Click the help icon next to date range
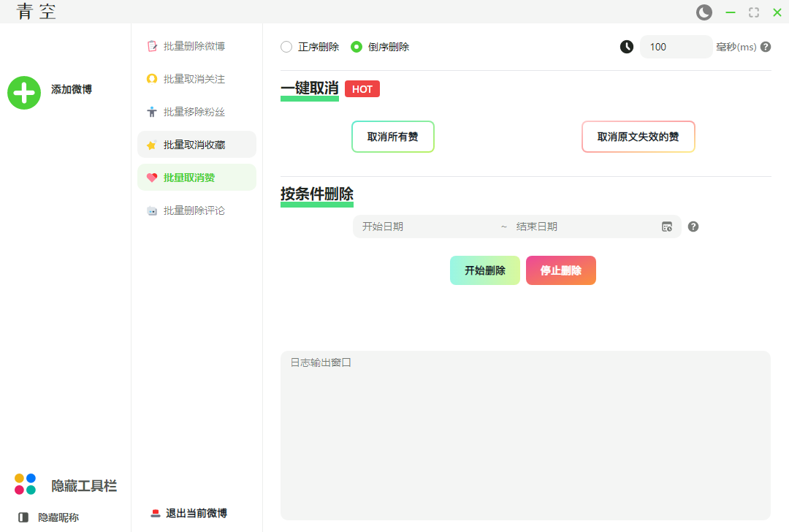 click(693, 227)
